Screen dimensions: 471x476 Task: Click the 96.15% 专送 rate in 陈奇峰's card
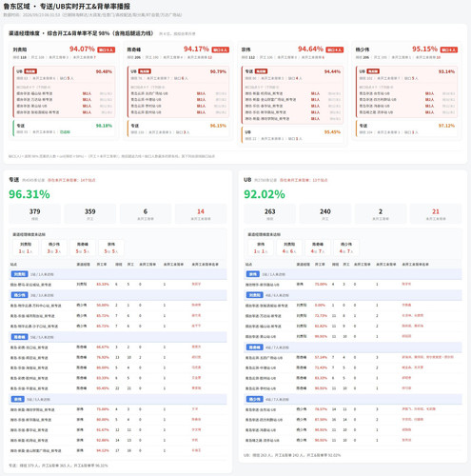coord(218,126)
